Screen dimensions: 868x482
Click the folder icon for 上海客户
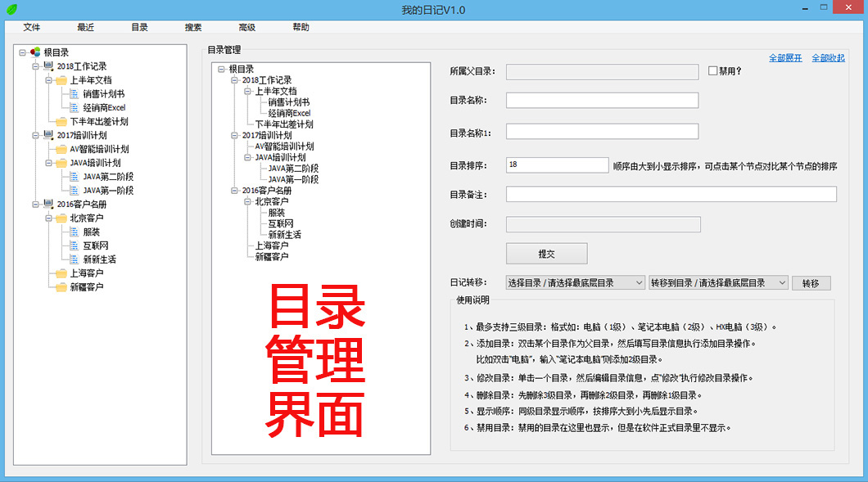pyautogui.click(x=61, y=273)
